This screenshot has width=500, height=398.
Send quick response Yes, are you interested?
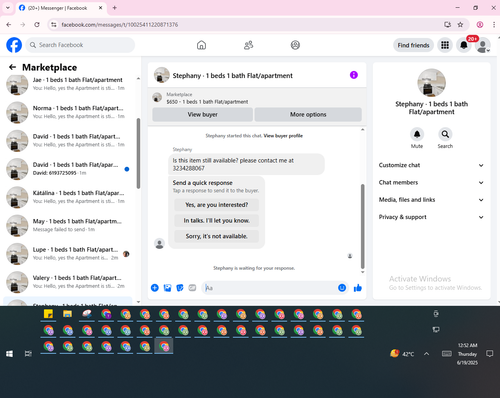point(217,205)
